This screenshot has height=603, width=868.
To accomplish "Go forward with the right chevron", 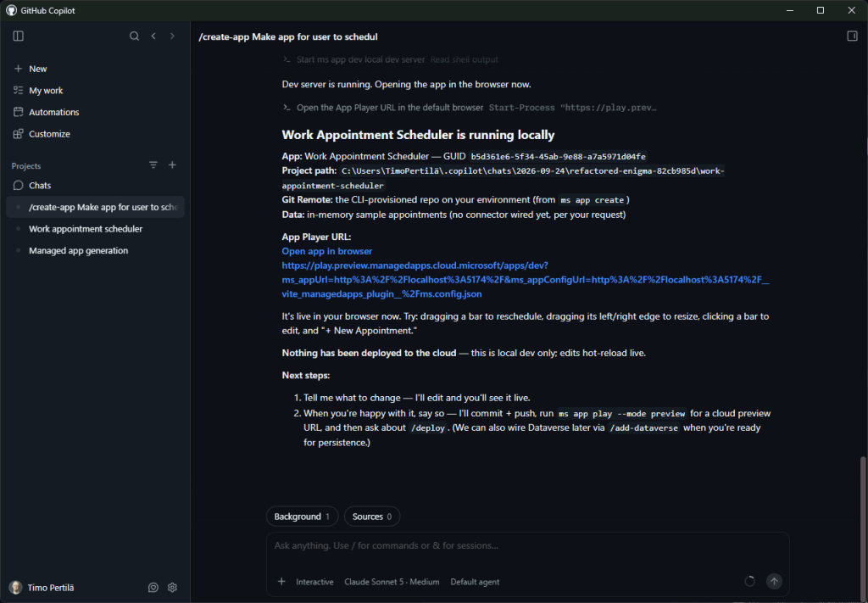I will click(172, 36).
